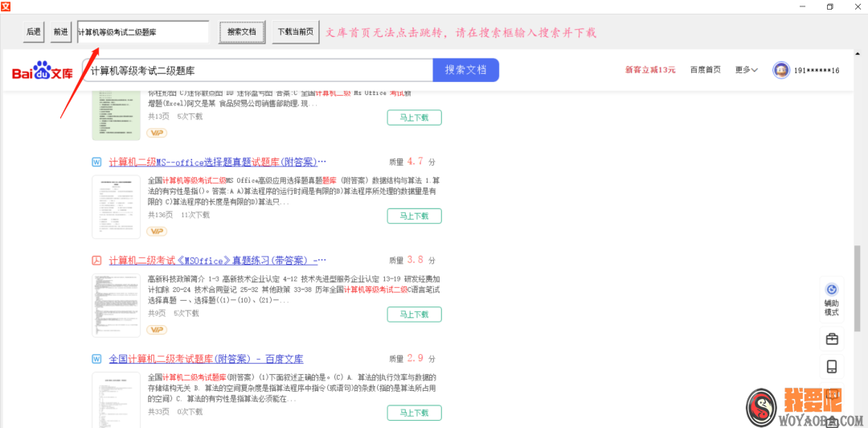Click Word icon beside 全国计算机二级考试题库 result
Screen dimensions: 868x428
click(x=96, y=359)
